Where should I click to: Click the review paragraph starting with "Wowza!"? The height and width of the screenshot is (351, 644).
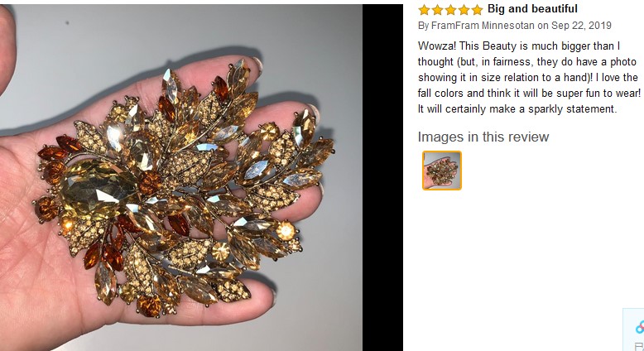pyautogui.click(x=529, y=77)
